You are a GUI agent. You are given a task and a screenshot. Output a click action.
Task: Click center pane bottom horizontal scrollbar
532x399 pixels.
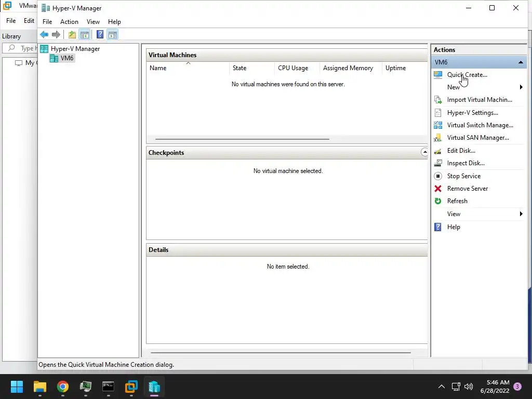pyautogui.click(x=281, y=353)
